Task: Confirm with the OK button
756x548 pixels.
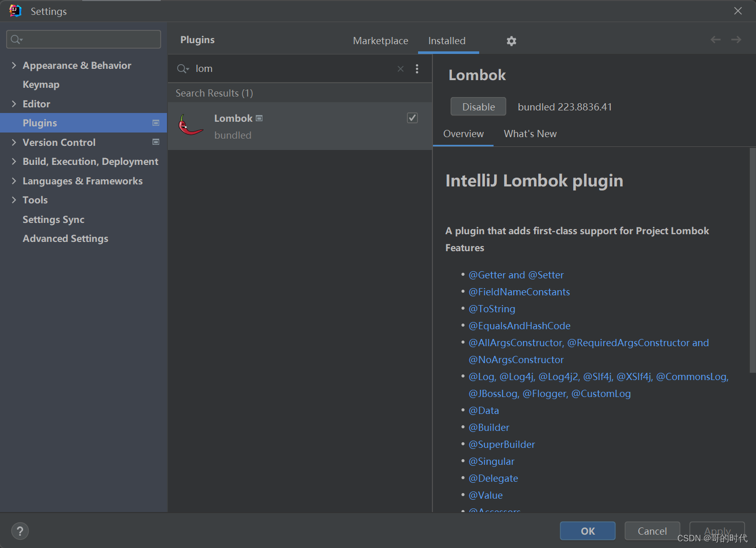Action: coord(588,531)
